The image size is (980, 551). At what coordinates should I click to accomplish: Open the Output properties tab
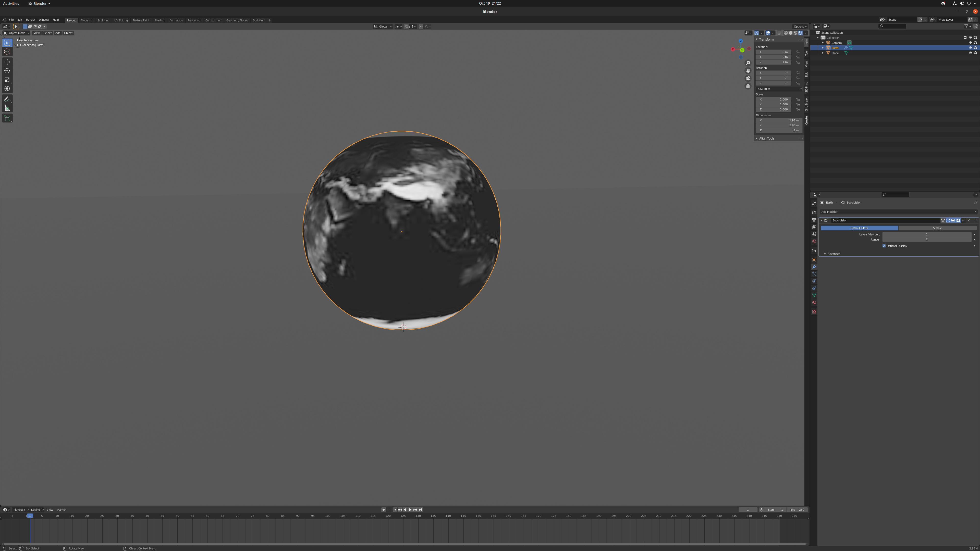click(x=814, y=220)
